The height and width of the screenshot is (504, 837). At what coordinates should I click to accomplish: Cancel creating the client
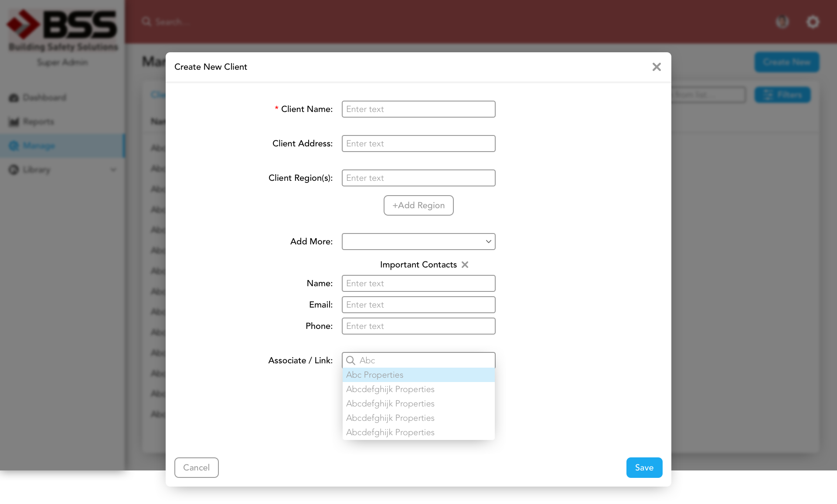[x=196, y=467]
